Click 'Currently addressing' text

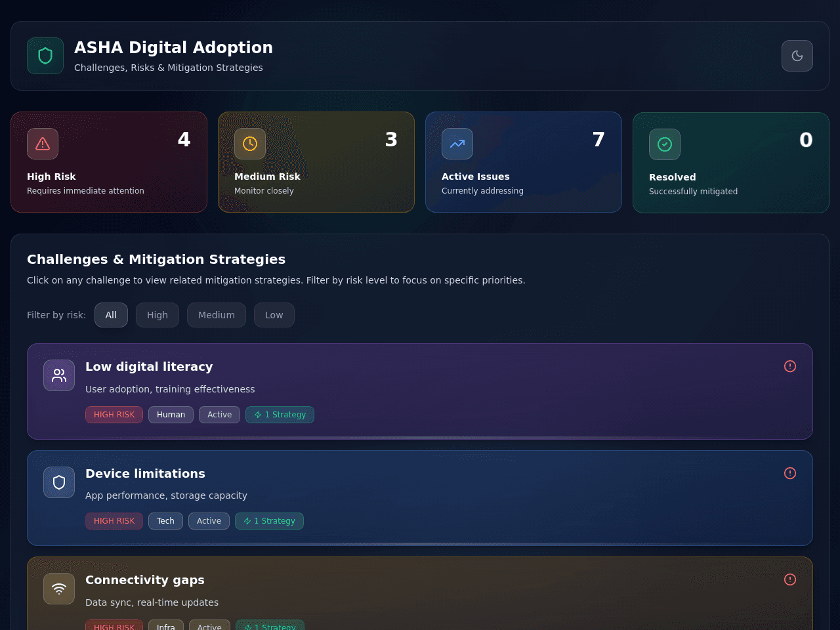pos(482,191)
